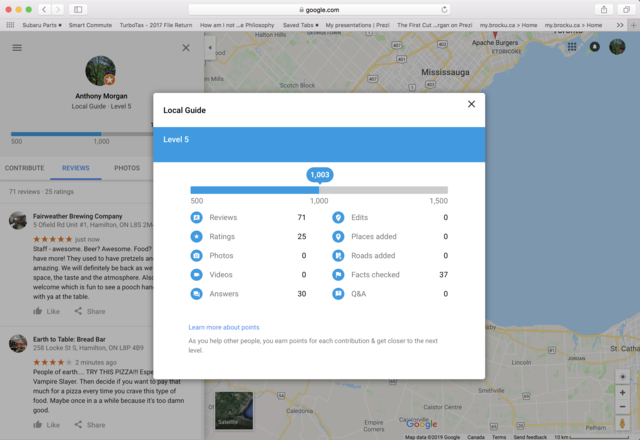Open the Google Maps hamburger menu
The image size is (640, 440).
[17, 48]
